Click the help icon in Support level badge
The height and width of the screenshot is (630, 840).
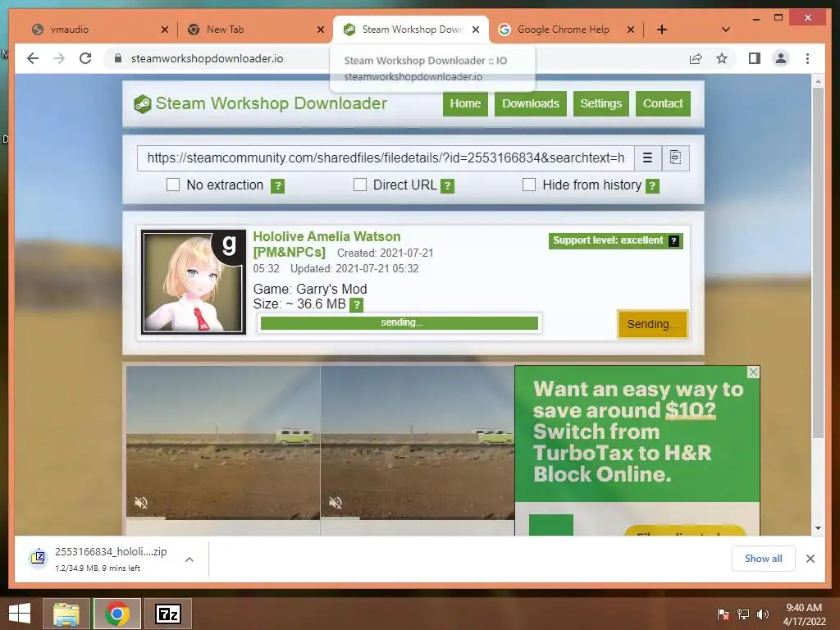tap(674, 241)
